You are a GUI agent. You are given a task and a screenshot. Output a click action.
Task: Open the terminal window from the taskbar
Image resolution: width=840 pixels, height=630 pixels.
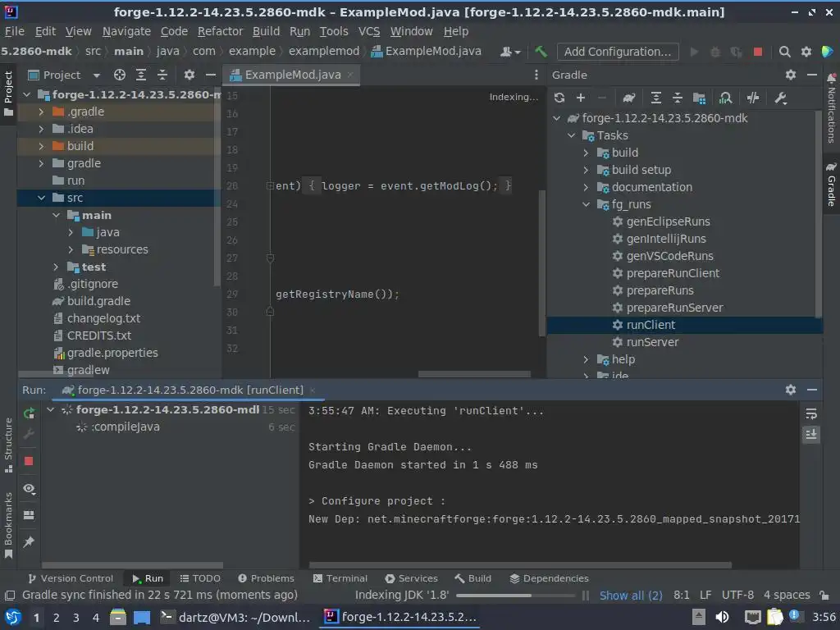pos(235,618)
